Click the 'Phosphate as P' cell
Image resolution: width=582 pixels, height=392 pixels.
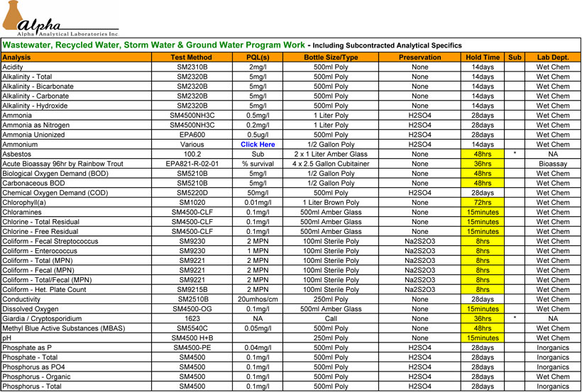point(76,347)
